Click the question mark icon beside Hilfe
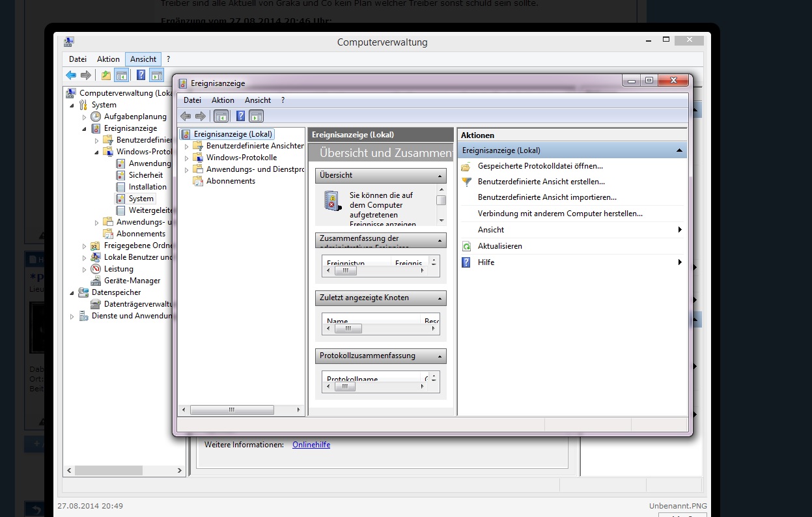 (x=466, y=262)
